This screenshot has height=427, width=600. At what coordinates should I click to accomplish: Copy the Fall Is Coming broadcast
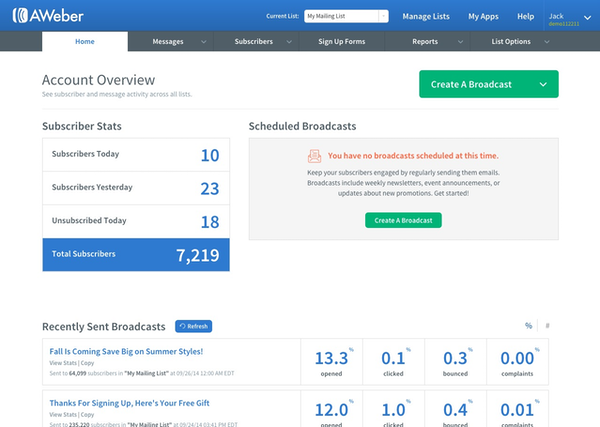pos(87,363)
